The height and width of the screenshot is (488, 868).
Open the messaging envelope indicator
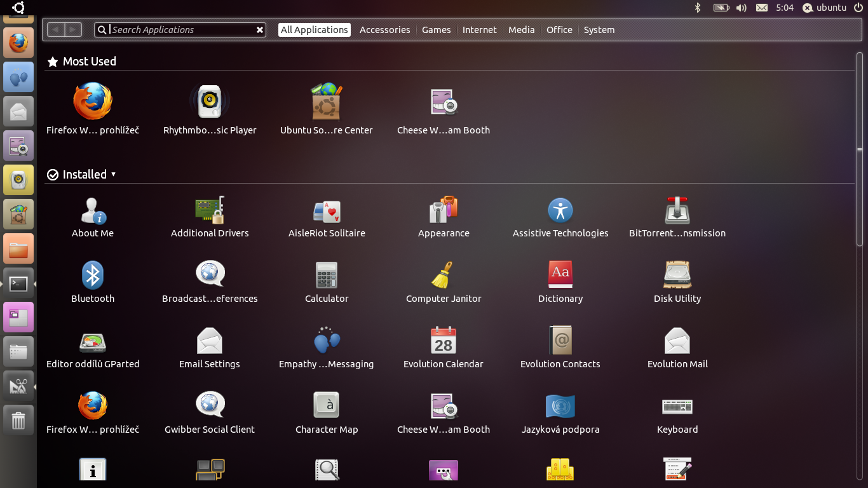point(762,8)
